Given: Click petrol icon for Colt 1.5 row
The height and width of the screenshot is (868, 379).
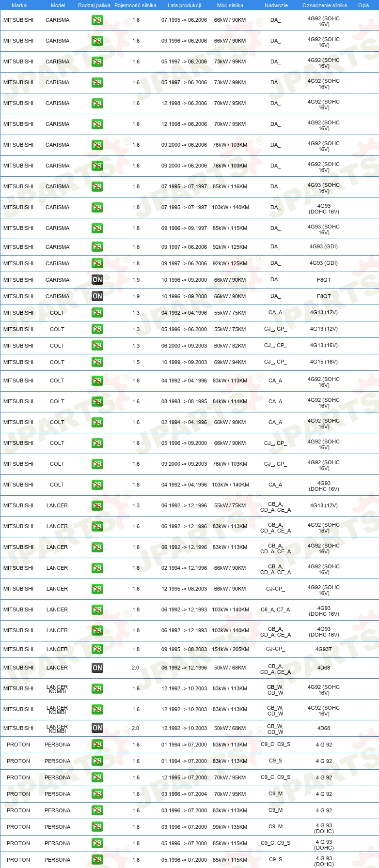Looking at the screenshot, I should [x=97, y=362].
